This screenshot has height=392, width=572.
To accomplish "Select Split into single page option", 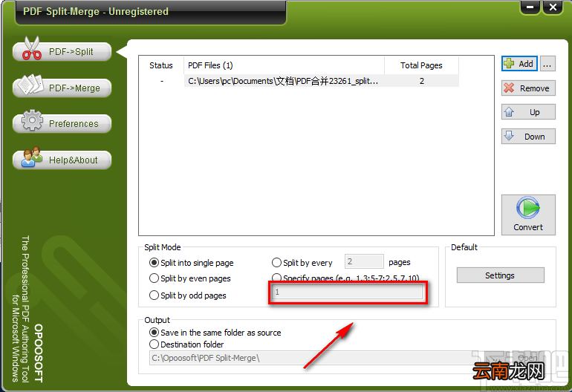I will (191, 263).
